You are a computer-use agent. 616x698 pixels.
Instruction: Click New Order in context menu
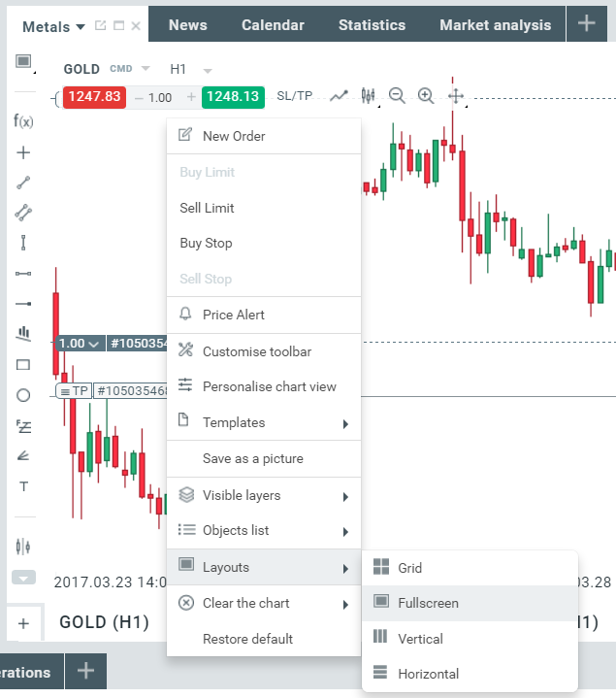[x=234, y=136]
